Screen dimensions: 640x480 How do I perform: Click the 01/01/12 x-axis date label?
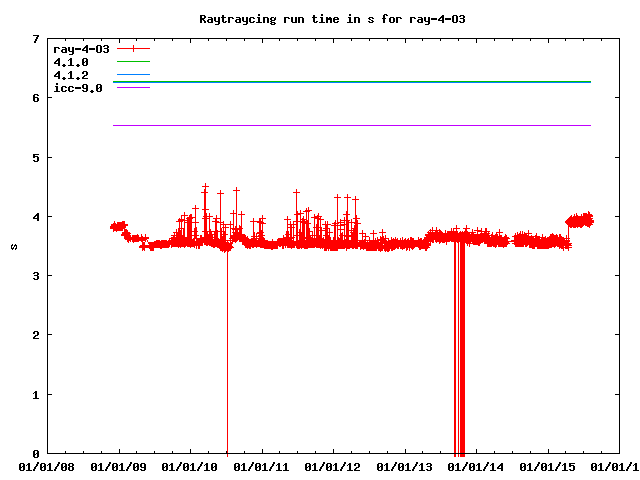pos(333,466)
